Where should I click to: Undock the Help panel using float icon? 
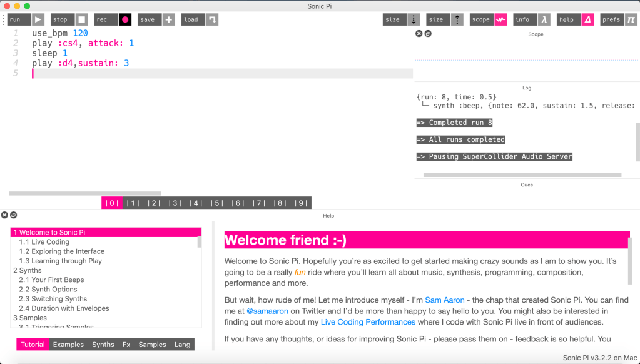point(13,215)
